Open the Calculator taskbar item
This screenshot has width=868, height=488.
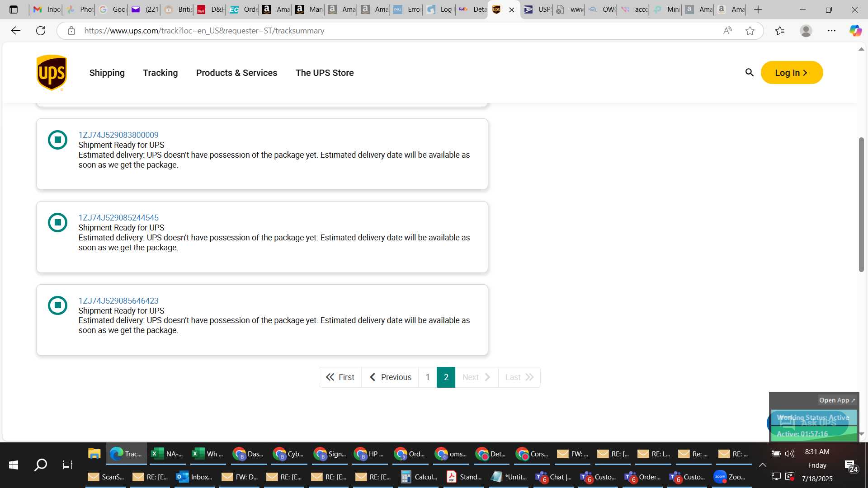tap(419, 477)
